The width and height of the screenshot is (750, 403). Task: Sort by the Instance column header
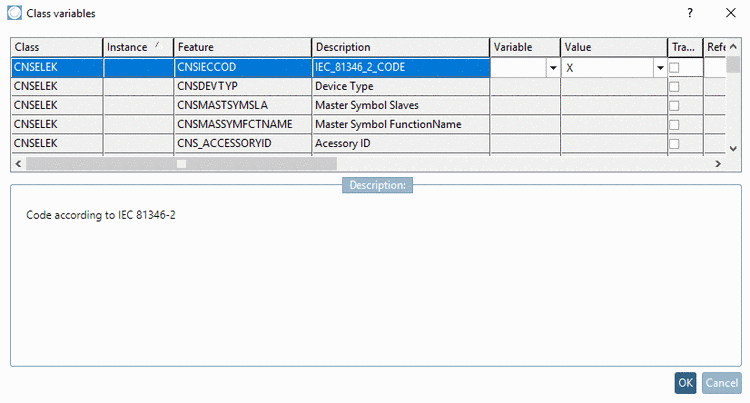tap(138, 47)
